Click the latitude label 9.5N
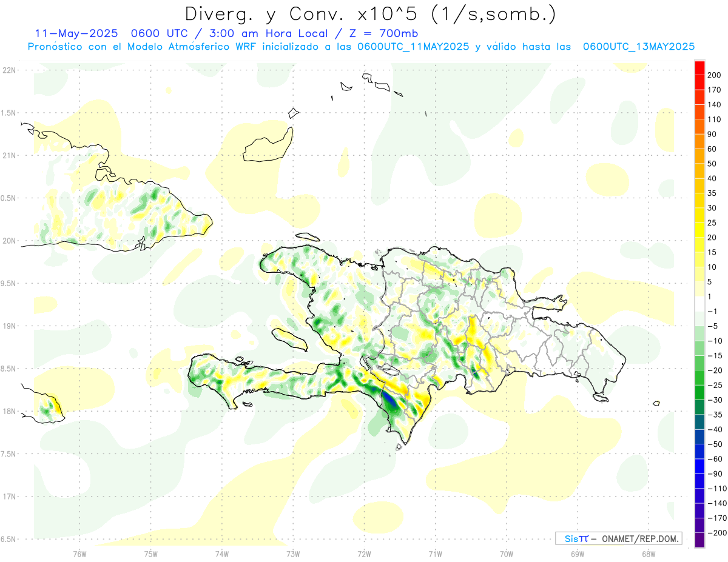This screenshot has width=728, height=562. pos(8,284)
